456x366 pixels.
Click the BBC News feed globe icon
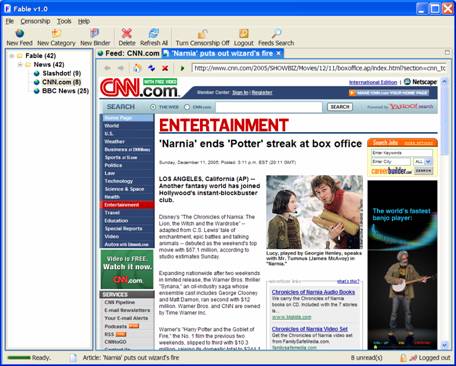37,91
